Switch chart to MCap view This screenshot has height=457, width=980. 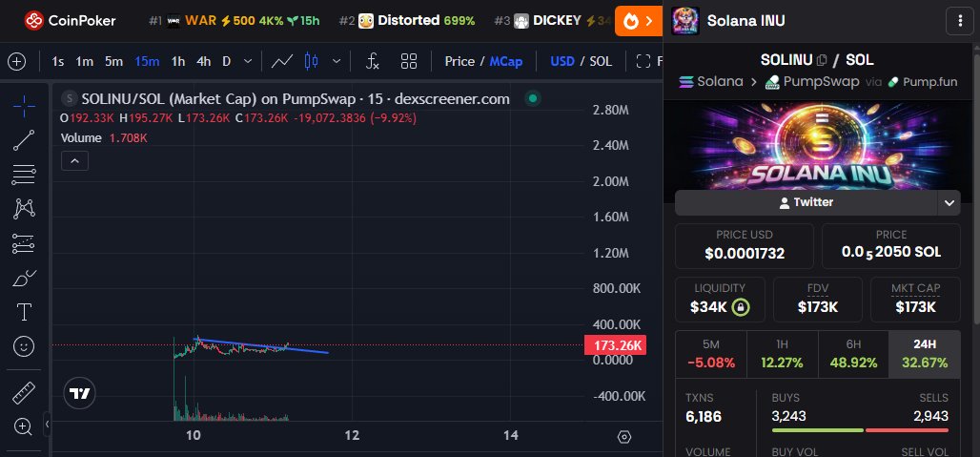(505, 61)
